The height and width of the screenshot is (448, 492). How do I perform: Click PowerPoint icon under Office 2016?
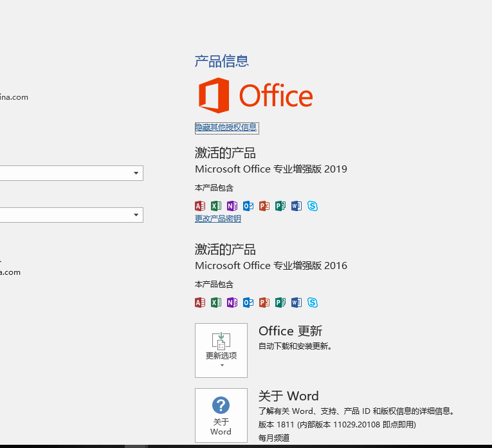[264, 303]
